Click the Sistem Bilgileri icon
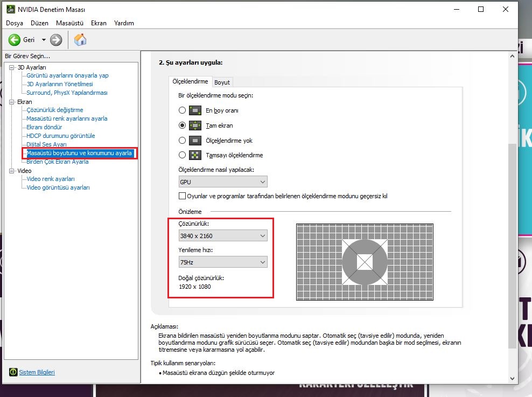 pos(13,372)
